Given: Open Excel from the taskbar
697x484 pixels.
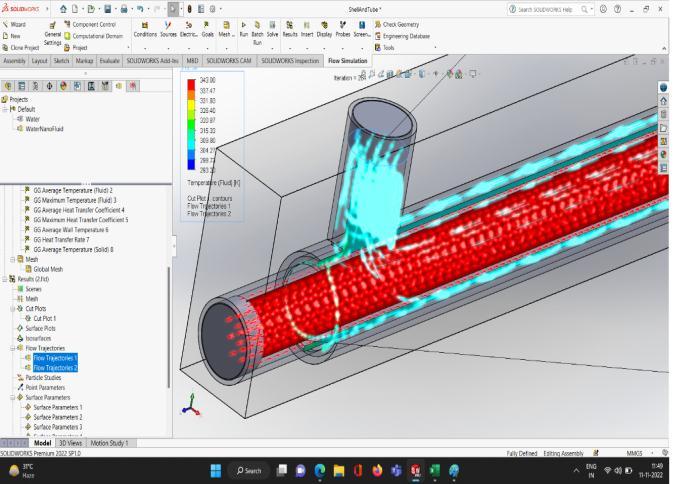Looking at the screenshot, I should coord(434,471).
